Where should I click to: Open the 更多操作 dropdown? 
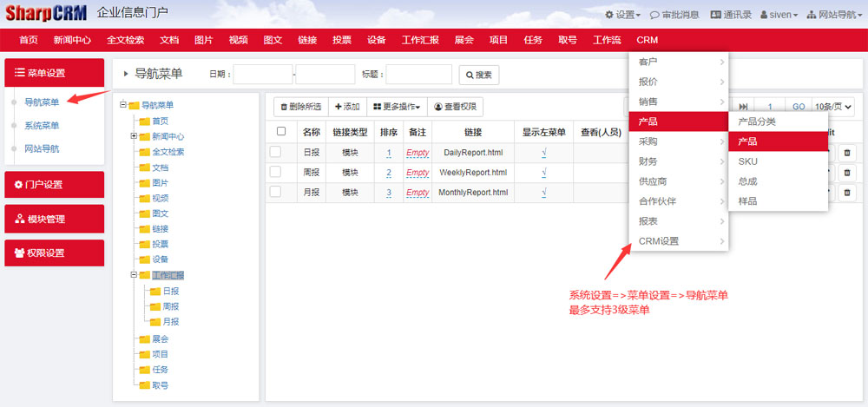coord(396,107)
